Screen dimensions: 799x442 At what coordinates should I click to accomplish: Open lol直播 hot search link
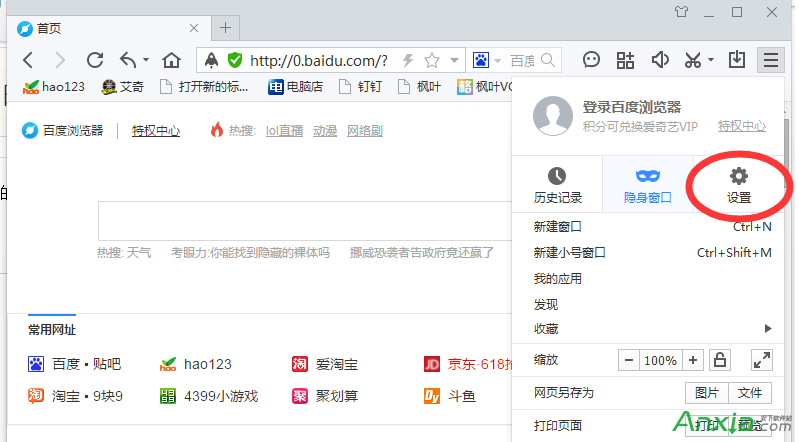pos(284,131)
